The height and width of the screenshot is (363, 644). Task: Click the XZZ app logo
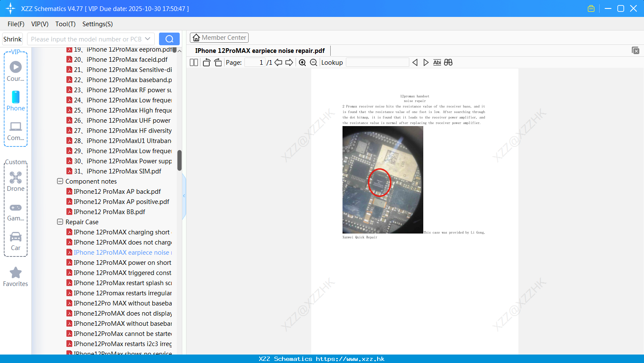click(11, 8)
